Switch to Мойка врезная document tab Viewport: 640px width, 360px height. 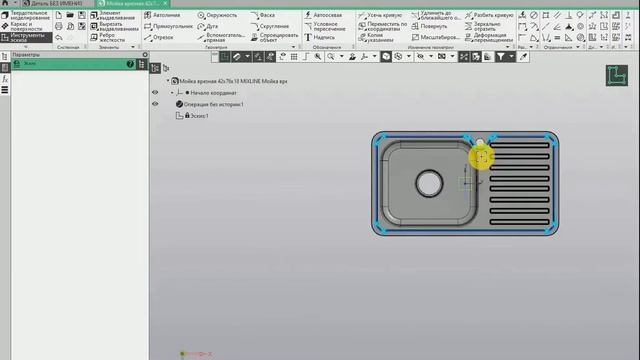(x=132, y=3)
